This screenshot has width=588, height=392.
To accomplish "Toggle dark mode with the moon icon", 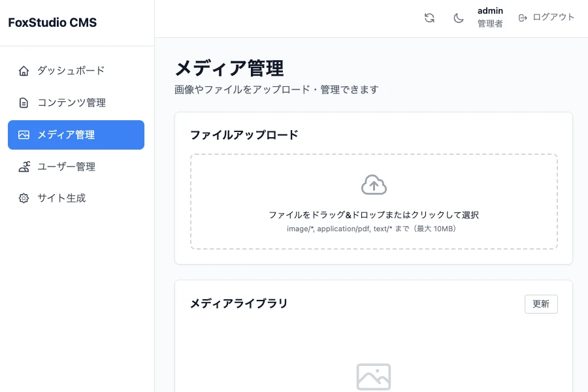I will pos(459,18).
